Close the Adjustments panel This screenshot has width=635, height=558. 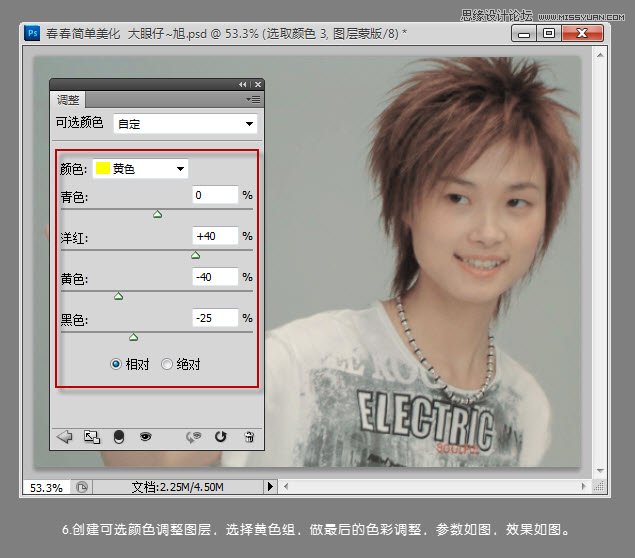258,84
